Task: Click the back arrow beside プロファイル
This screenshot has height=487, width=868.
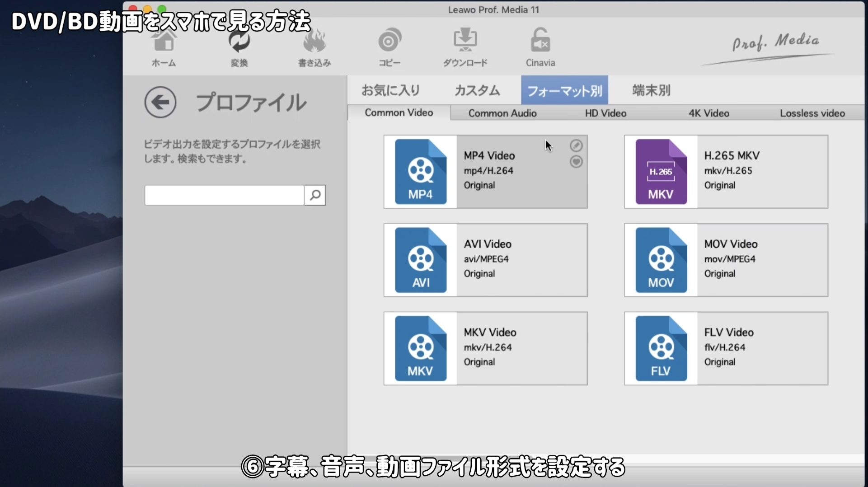Action: point(160,102)
